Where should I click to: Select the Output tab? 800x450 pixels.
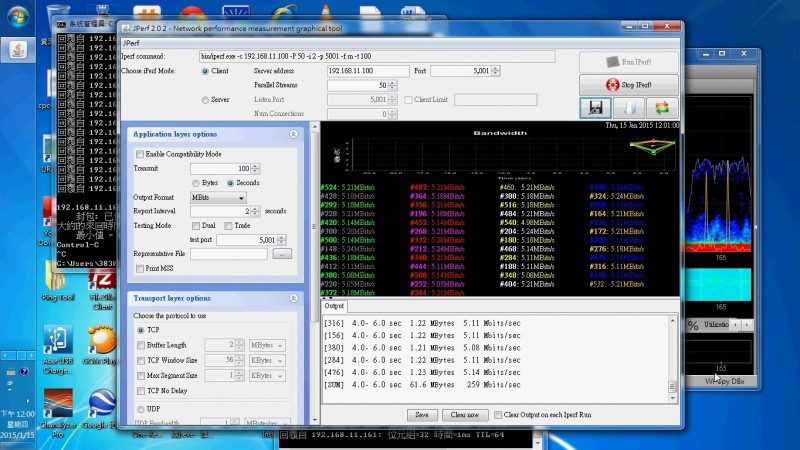[334, 306]
